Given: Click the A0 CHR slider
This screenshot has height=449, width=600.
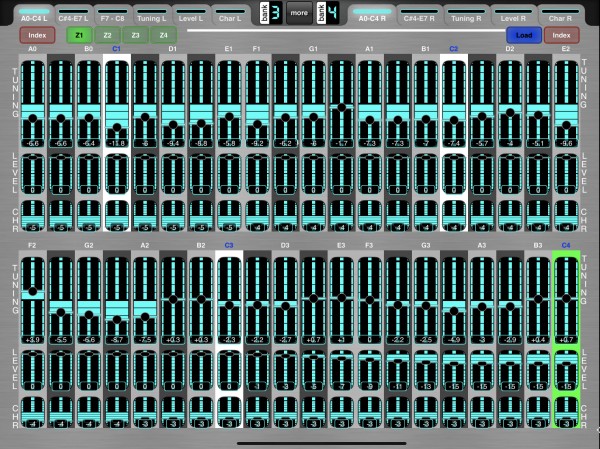Looking at the screenshot, I should 33,216.
